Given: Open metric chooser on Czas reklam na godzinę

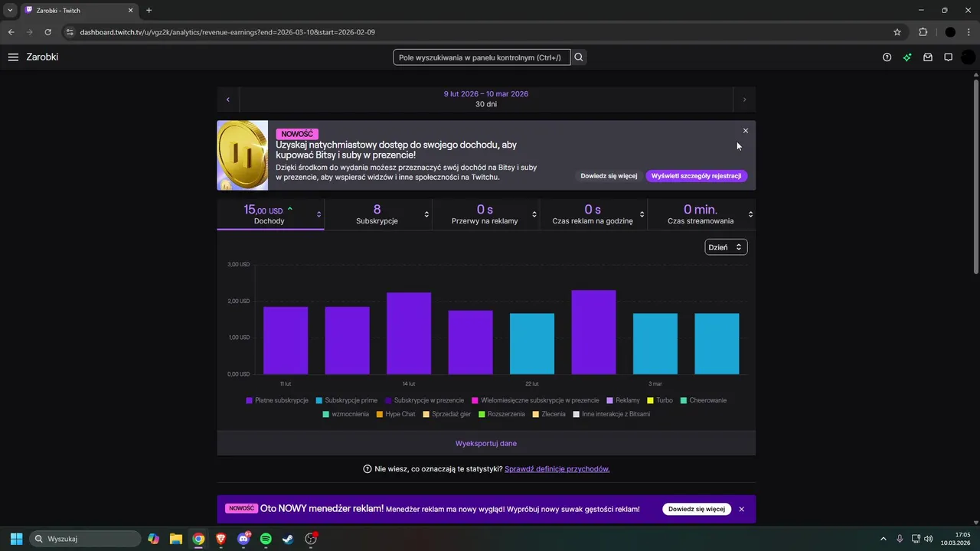Looking at the screenshot, I should point(642,214).
